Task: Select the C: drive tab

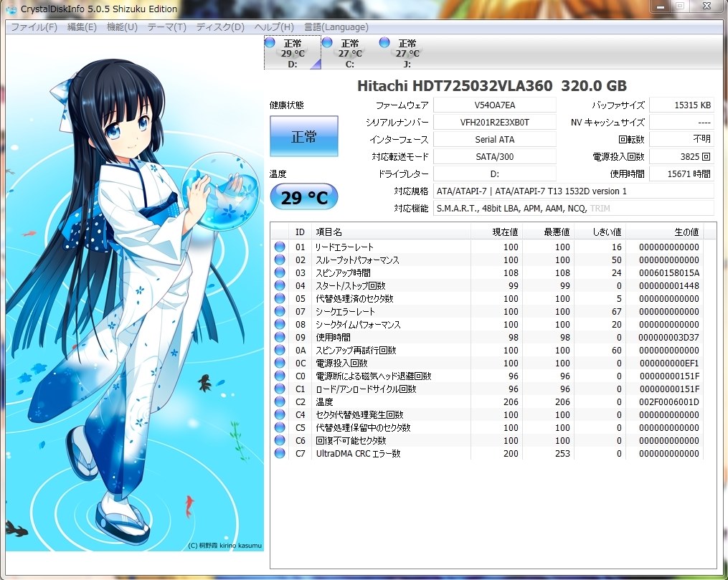Action: point(349,52)
